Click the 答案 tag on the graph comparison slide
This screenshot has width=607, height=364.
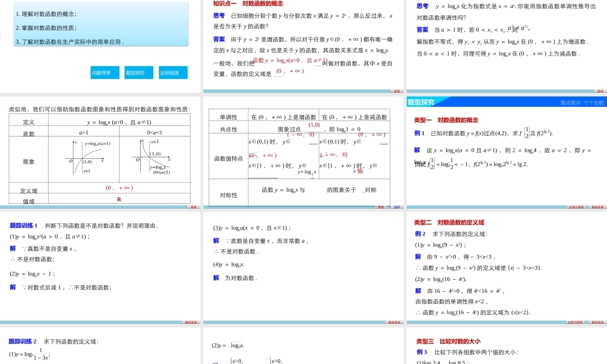(x=194, y=206)
